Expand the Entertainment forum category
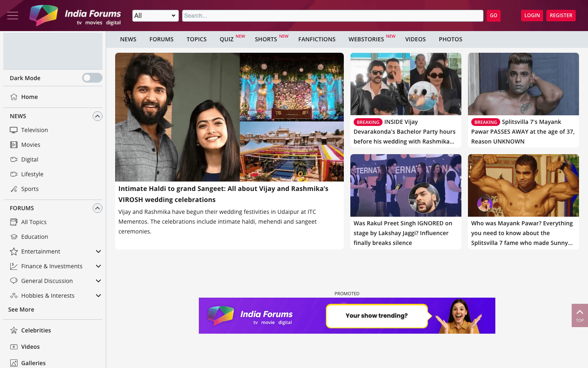The height and width of the screenshot is (368, 588). (x=98, y=251)
